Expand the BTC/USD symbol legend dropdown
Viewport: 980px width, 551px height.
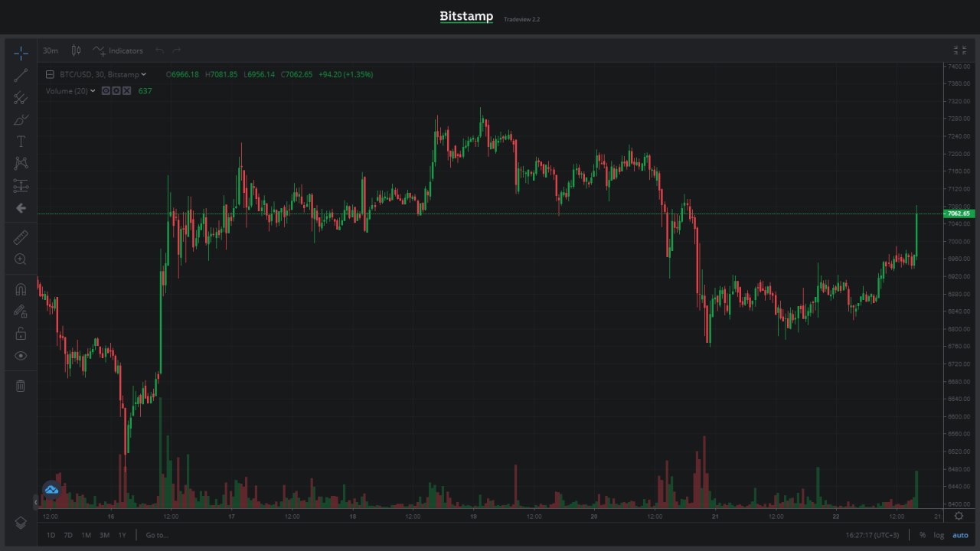click(x=144, y=74)
